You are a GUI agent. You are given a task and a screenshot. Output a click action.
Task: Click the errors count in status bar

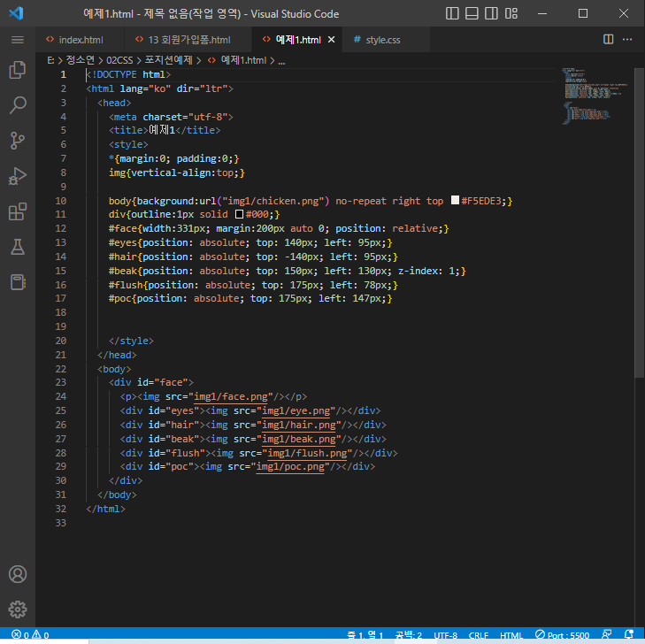[x=19, y=635]
